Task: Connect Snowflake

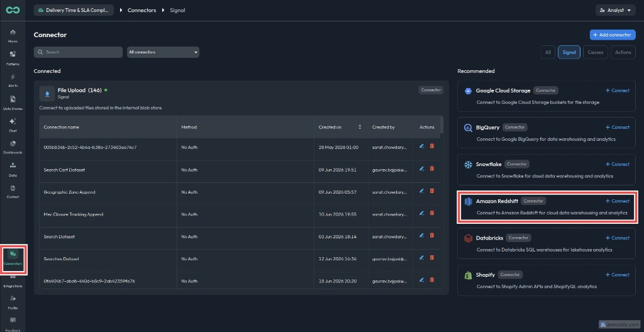Action: point(618,164)
